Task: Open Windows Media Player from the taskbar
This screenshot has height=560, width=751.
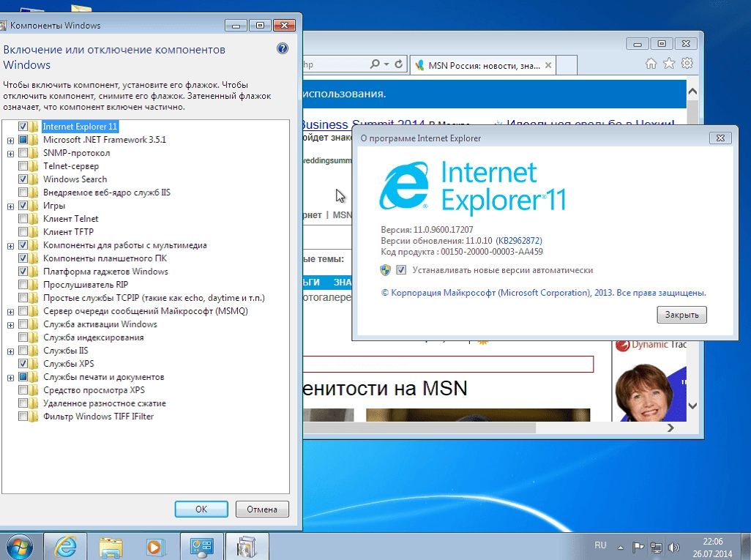Action: pyautogui.click(x=156, y=546)
